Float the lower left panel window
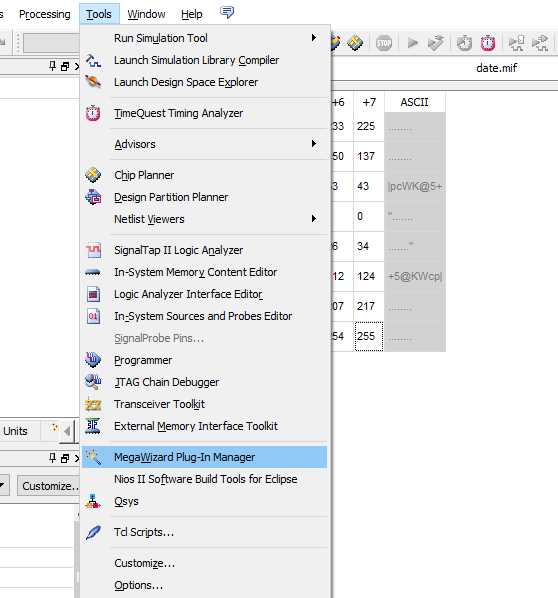The height and width of the screenshot is (598, 558). 65,458
